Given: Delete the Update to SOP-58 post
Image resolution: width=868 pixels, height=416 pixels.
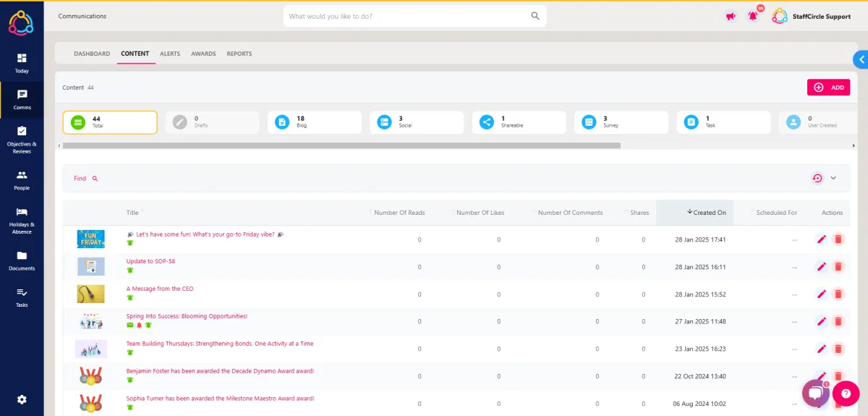Looking at the screenshot, I should (x=838, y=266).
